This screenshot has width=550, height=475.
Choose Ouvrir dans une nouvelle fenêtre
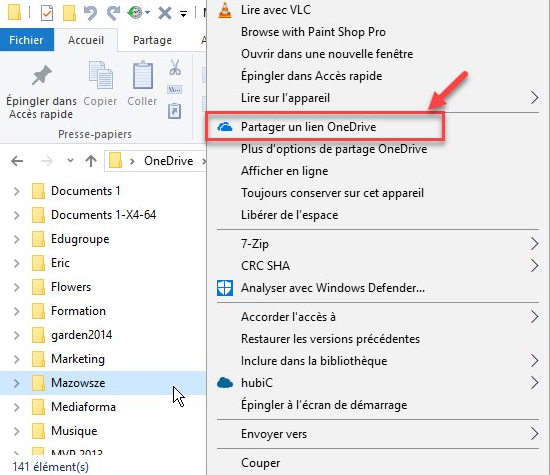coord(378,54)
